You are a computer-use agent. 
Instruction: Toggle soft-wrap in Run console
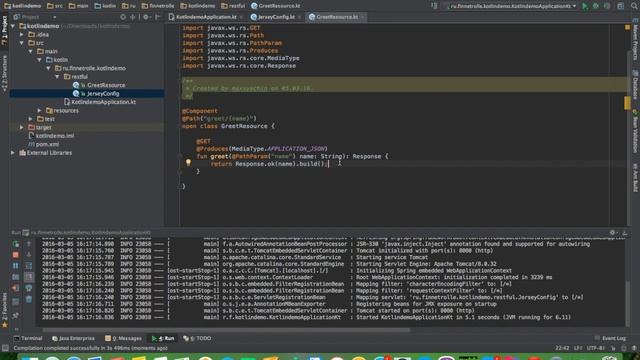[29, 266]
